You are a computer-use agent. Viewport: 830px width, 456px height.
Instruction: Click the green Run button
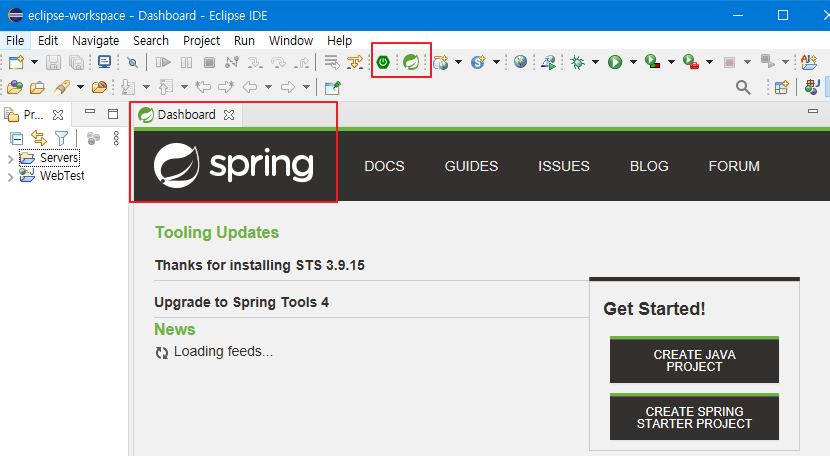[615, 62]
